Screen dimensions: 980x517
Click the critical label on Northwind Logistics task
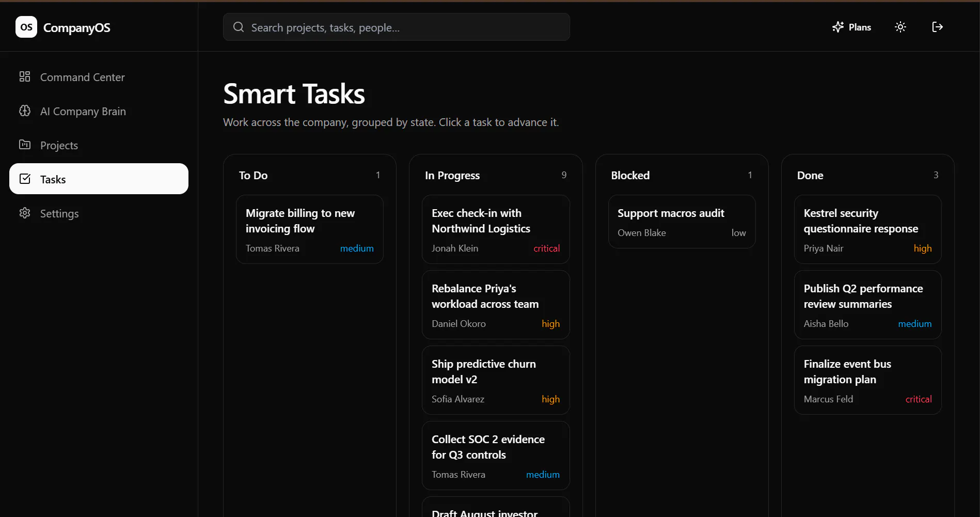[x=546, y=248]
